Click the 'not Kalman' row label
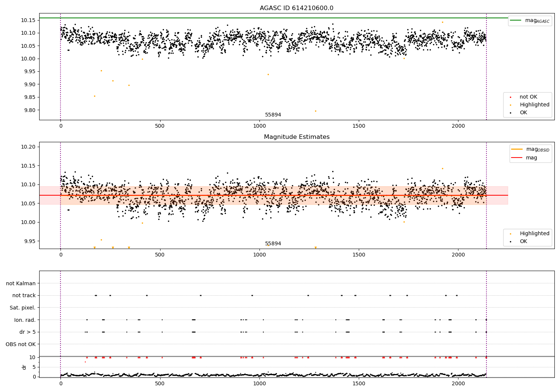The image size is (560, 392). point(21,283)
